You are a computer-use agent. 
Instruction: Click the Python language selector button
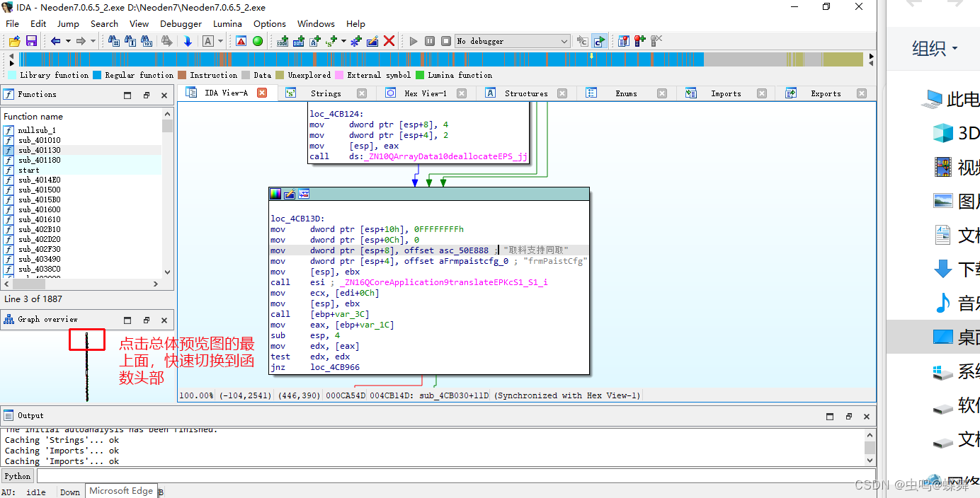point(18,476)
